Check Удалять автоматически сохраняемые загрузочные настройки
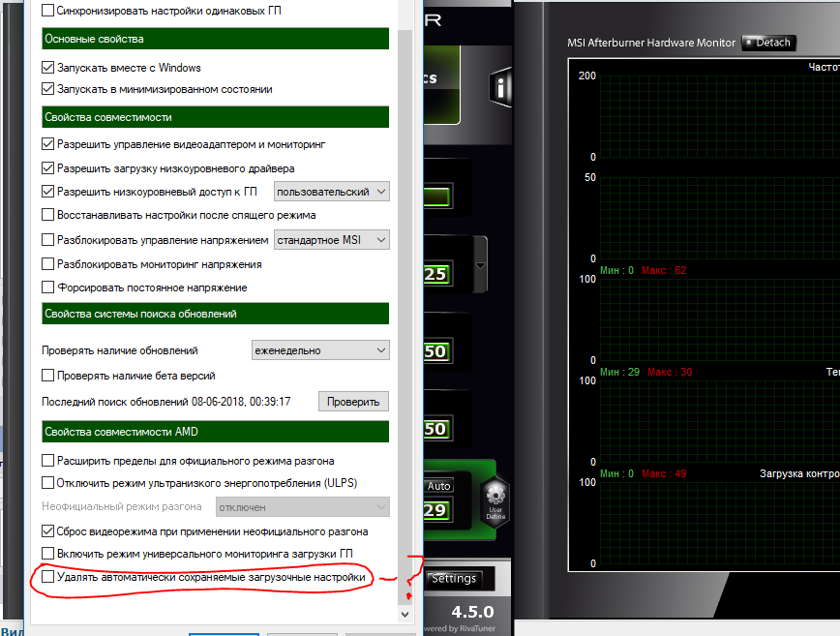 pyautogui.click(x=47, y=577)
